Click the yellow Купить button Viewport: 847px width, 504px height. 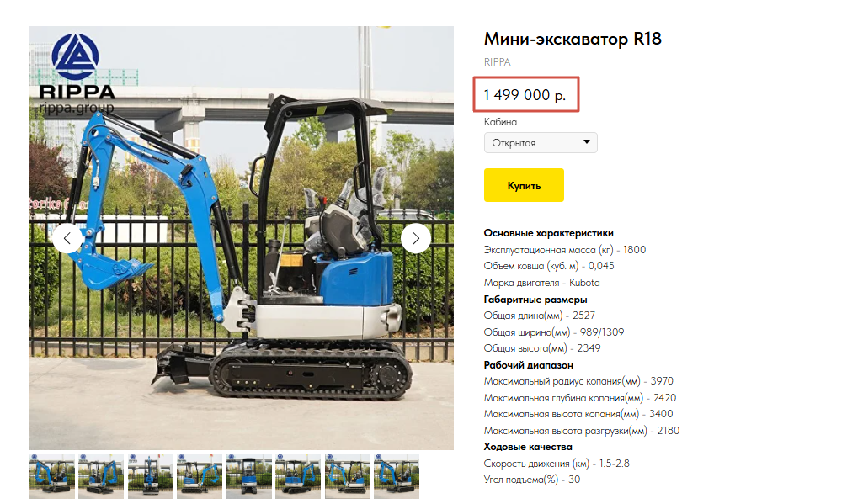click(524, 185)
